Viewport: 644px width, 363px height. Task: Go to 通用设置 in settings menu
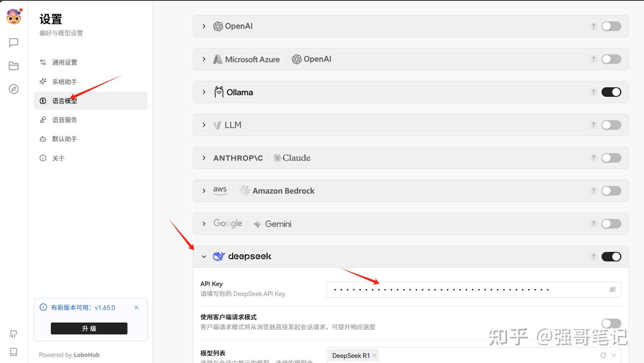pos(91,62)
